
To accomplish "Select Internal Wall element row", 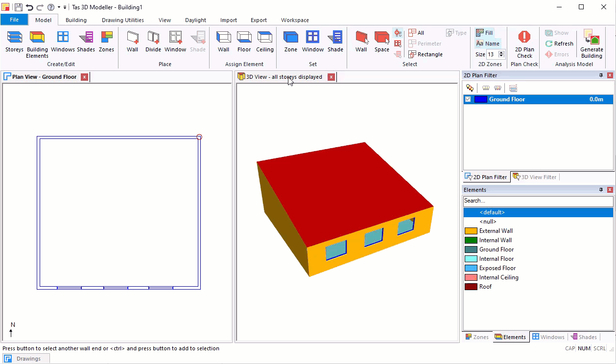I will [538, 240].
